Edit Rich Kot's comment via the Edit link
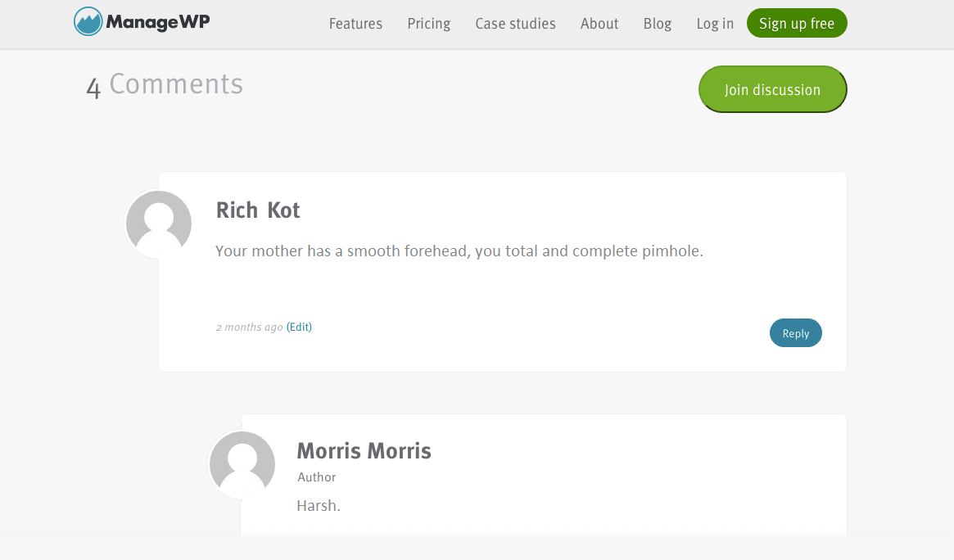 pos(299,327)
